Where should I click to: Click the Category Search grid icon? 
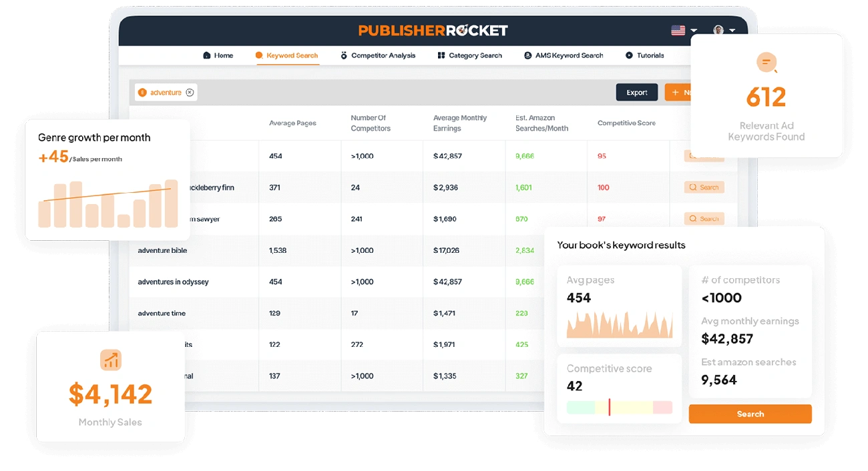[x=441, y=55]
